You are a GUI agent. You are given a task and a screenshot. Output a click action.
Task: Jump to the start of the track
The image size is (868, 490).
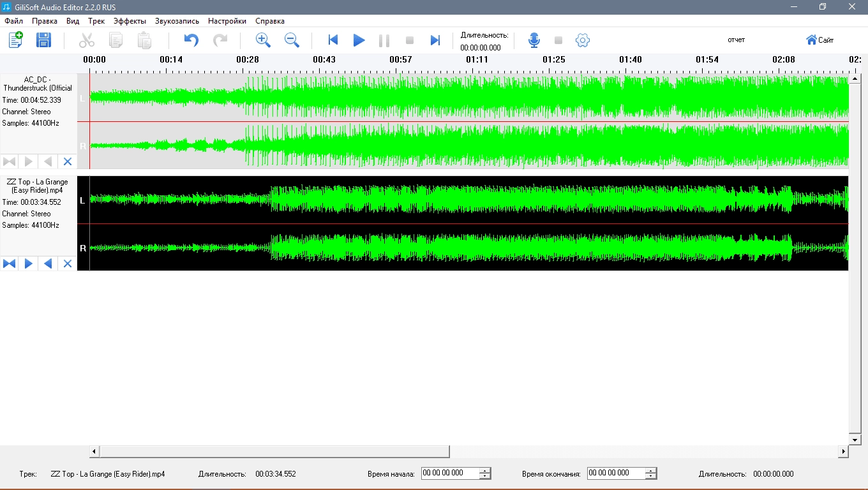(333, 40)
